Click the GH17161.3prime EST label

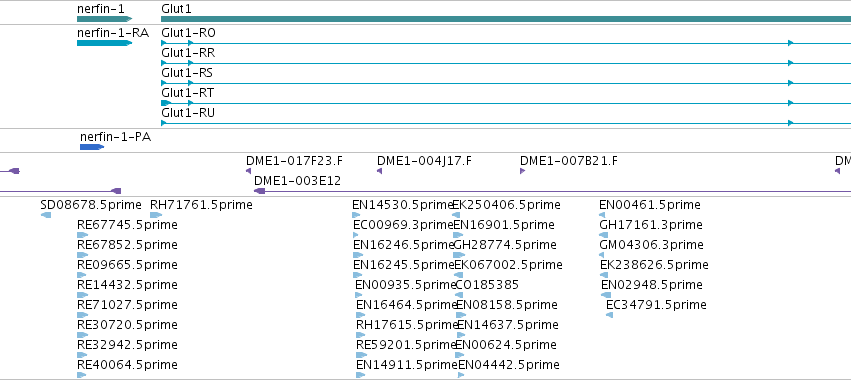click(651, 225)
